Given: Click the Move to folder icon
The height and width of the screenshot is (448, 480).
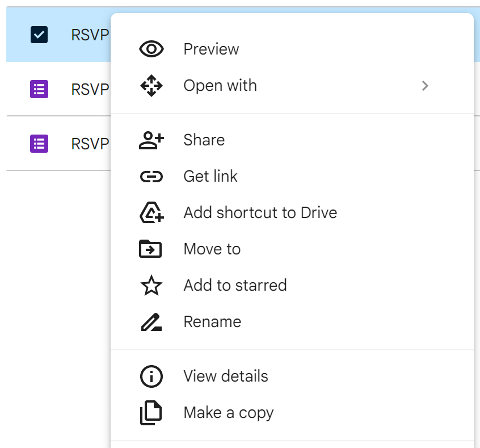Looking at the screenshot, I should pyautogui.click(x=151, y=249).
